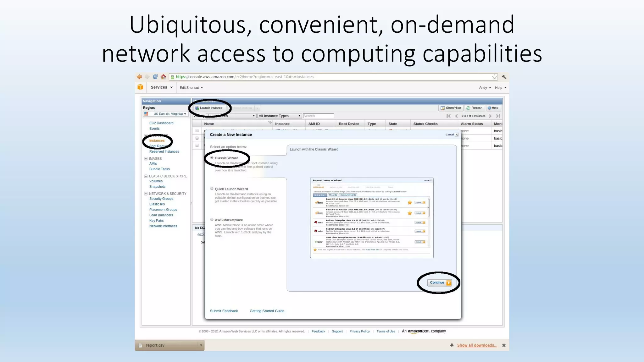Select the Quick Launch Wizard radio option
Viewport: 644px width, 362px height.
point(212,189)
